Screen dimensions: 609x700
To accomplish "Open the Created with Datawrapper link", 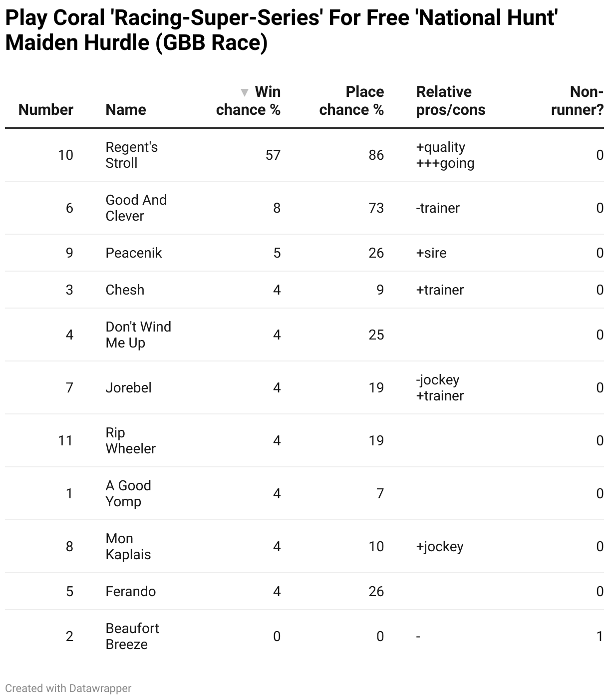I will click(68, 688).
